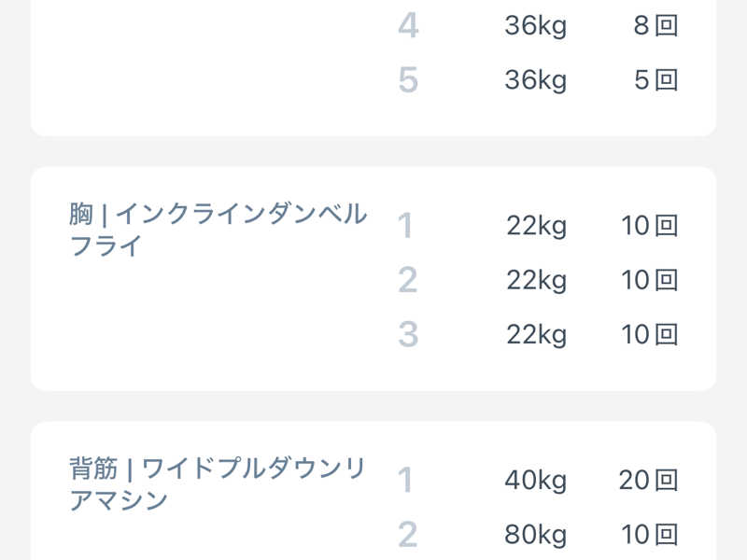This screenshot has width=747, height=560.
Task: Tap set number 4 in the top card
Action: point(408,26)
